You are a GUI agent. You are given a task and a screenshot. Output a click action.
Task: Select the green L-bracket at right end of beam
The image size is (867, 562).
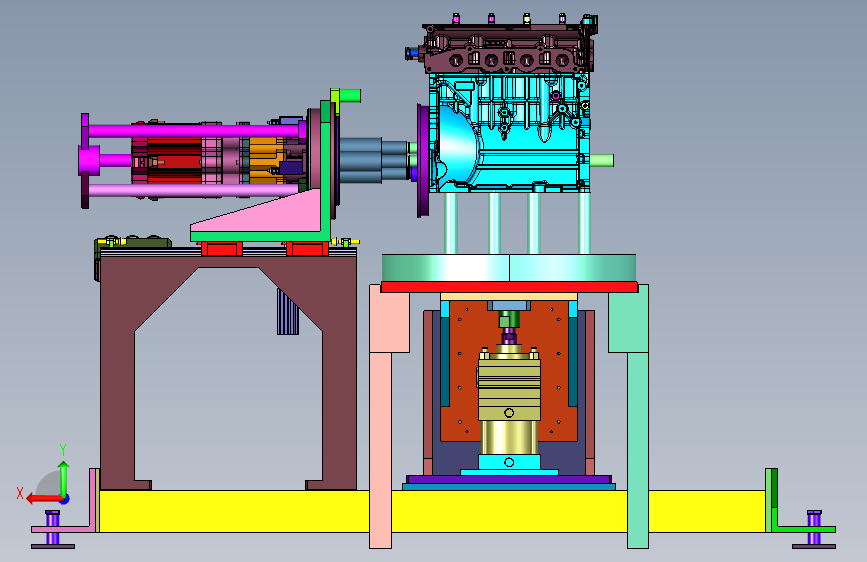tap(774, 520)
